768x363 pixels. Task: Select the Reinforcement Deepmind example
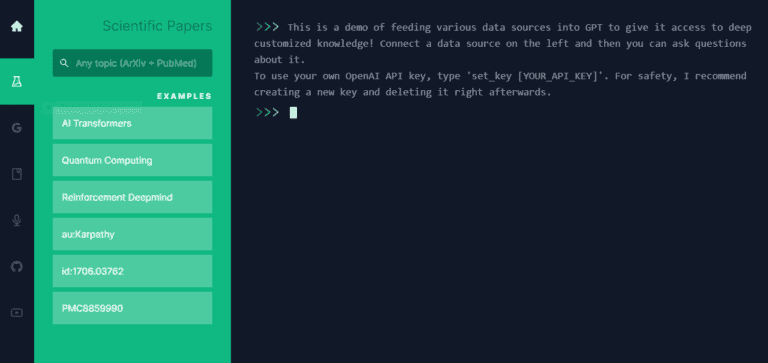132,197
